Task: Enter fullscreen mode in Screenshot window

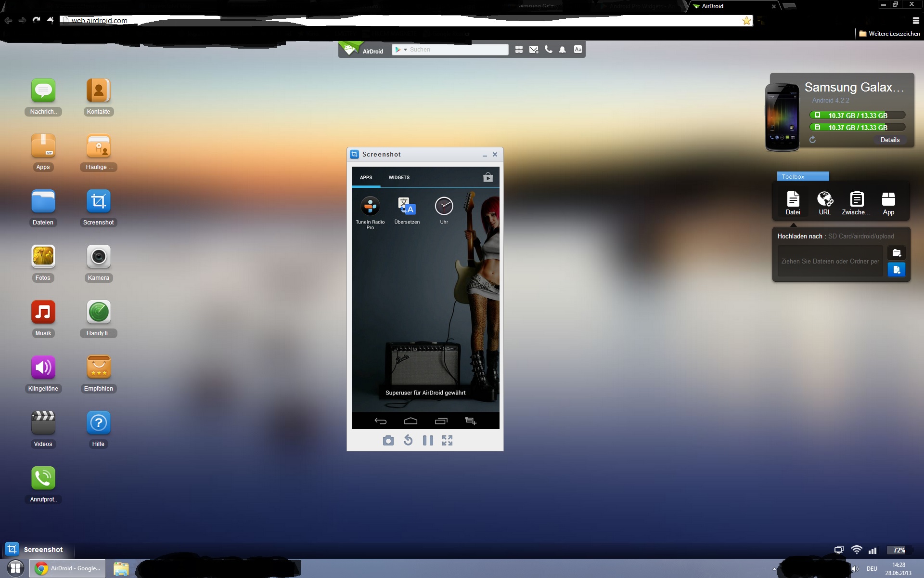Action: [x=448, y=440]
